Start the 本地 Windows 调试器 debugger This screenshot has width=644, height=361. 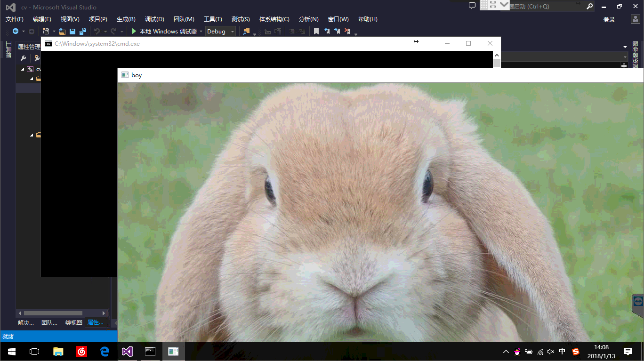[x=164, y=31]
